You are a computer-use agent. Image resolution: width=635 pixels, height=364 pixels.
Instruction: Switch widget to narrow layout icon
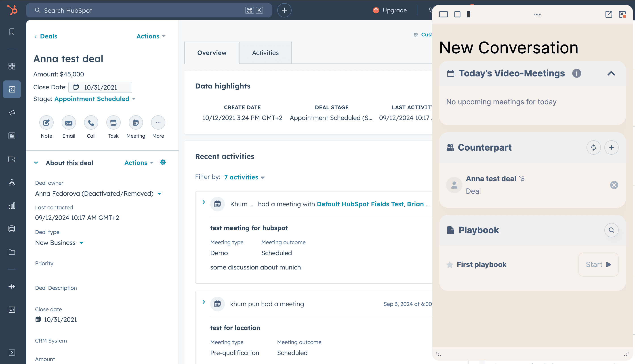(469, 14)
